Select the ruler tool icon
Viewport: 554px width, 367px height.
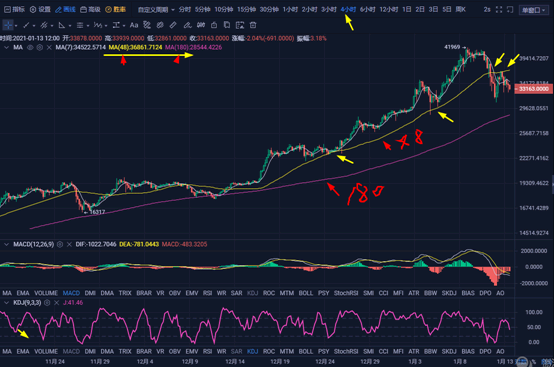tap(173, 25)
